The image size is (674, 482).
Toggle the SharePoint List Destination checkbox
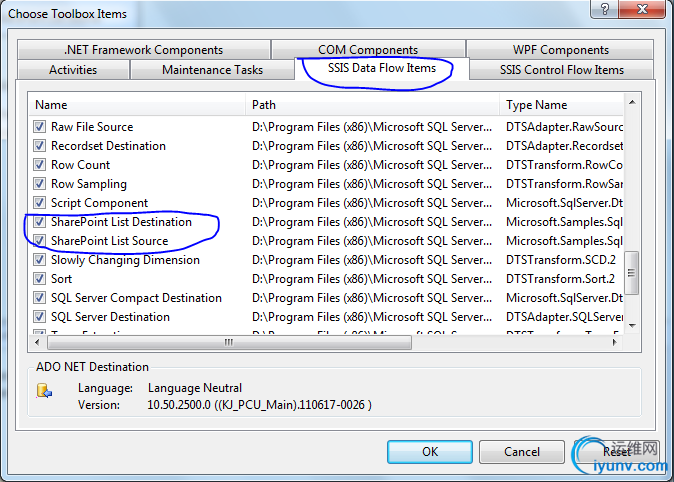(x=40, y=222)
